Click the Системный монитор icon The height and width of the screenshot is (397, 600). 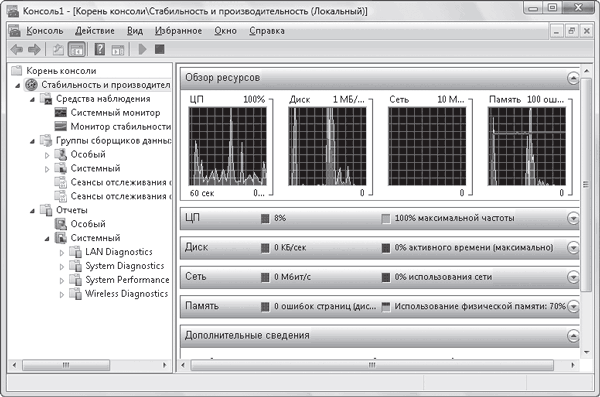(x=60, y=113)
